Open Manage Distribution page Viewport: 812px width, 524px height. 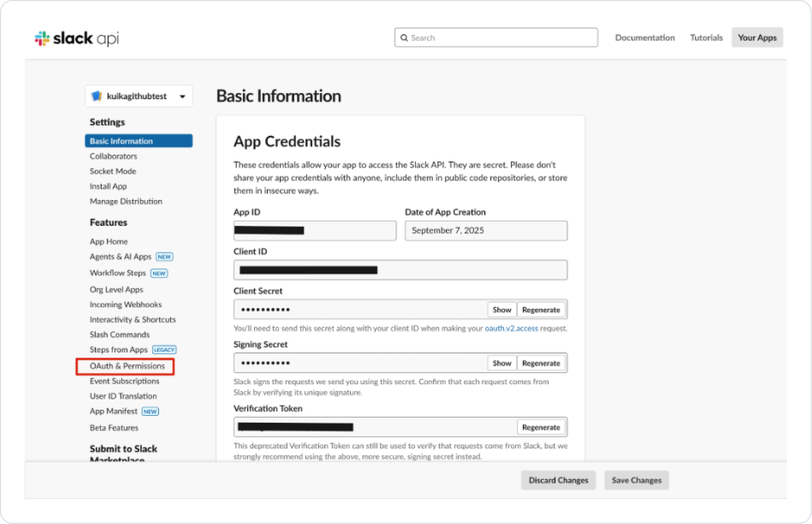(126, 201)
